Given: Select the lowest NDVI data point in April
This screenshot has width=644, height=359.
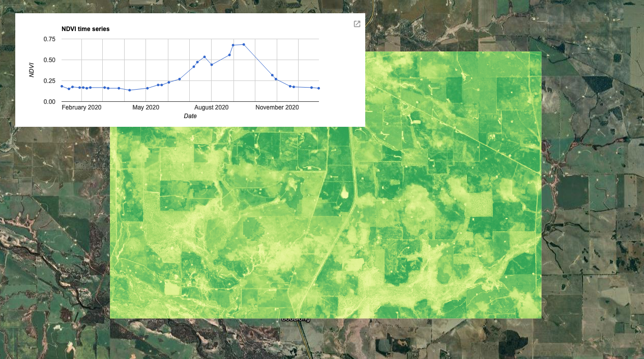Looking at the screenshot, I should tap(130, 90).
